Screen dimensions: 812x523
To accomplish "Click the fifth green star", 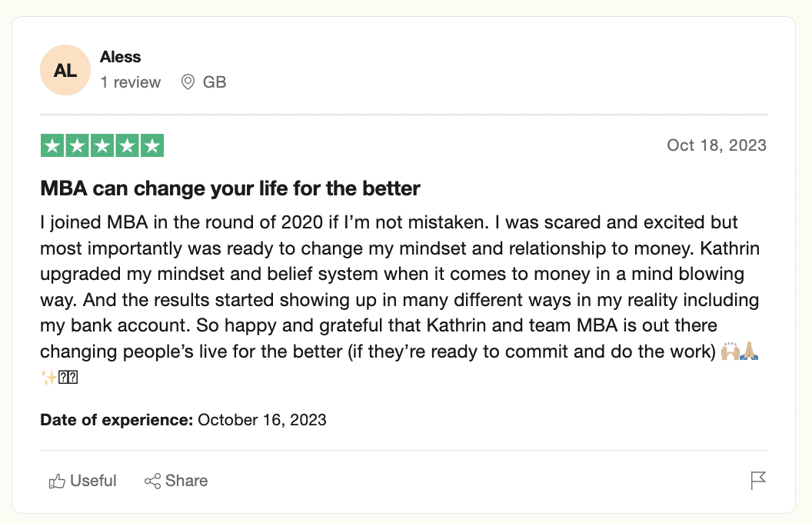I will coord(152,145).
